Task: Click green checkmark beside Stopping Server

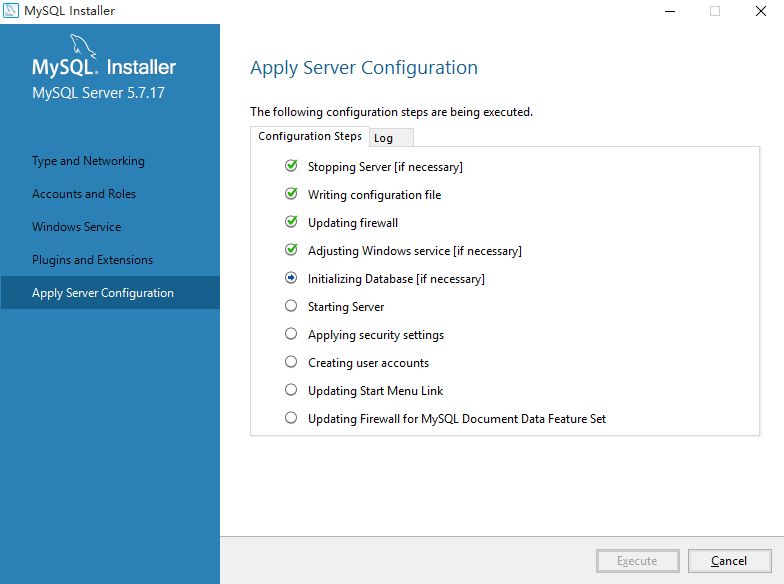Action: (291, 166)
